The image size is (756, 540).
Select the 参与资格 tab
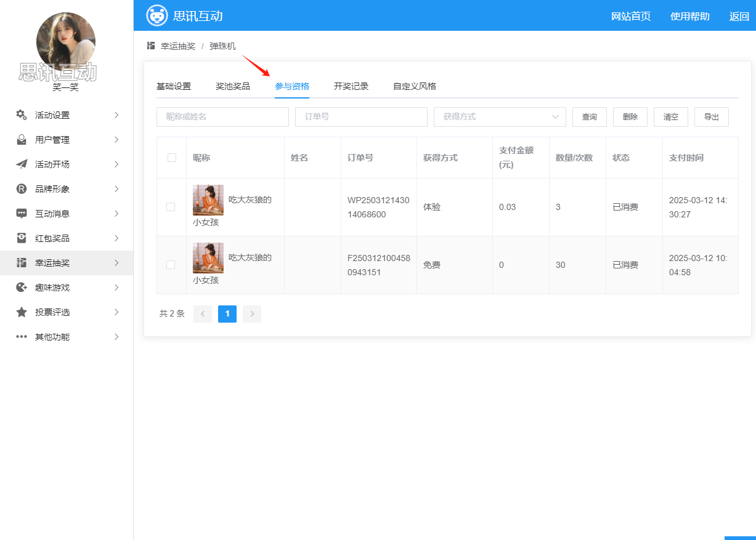coord(292,86)
